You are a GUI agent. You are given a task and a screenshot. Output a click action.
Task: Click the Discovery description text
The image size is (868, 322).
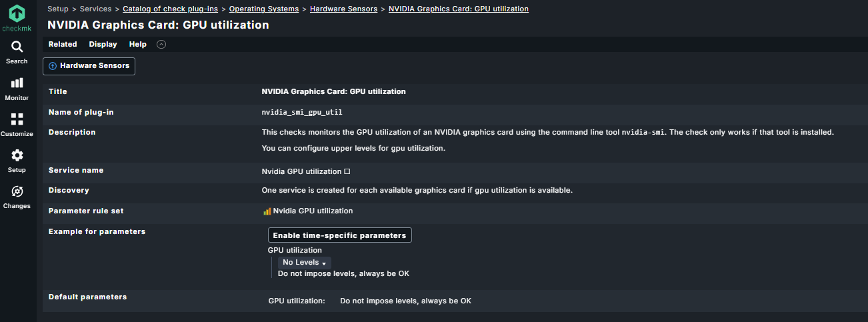(417, 191)
